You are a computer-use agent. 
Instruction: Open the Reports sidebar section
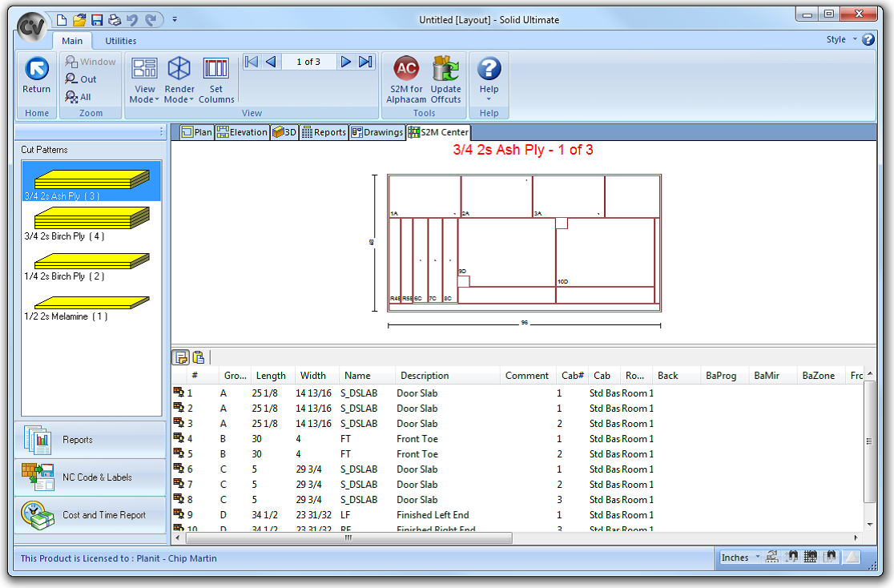click(90, 440)
